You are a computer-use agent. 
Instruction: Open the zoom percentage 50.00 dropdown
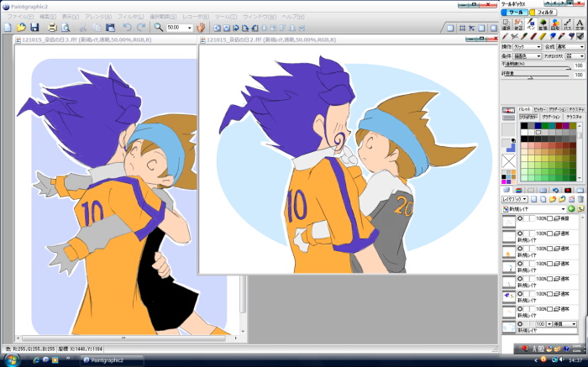[190, 28]
